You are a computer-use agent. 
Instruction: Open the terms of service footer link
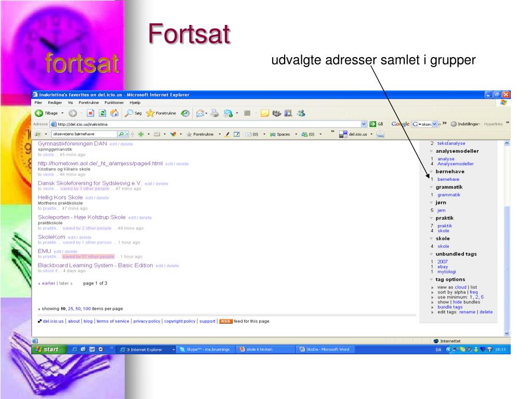(113, 321)
